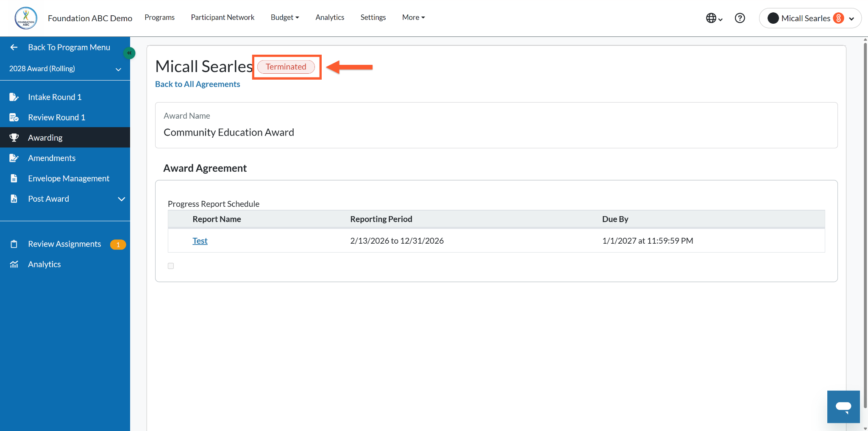Open the Budget dropdown menu
868x431 pixels.
tap(285, 17)
